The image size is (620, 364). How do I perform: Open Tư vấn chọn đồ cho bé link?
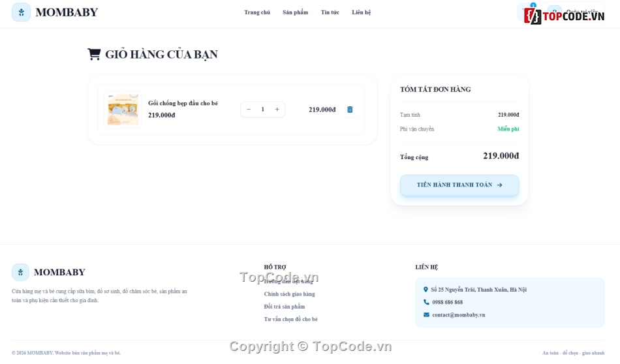(x=290, y=320)
